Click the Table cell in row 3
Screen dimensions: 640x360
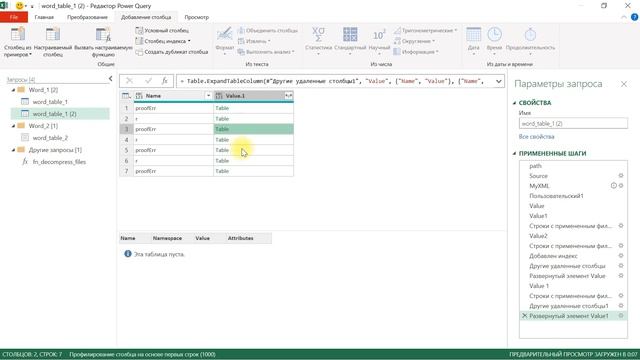coord(253,129)
